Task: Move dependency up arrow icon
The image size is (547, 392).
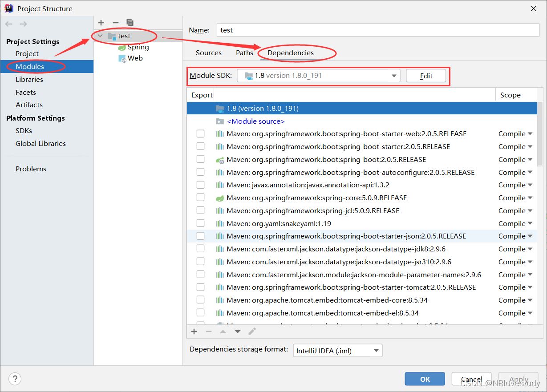Action: coord(223,331)
